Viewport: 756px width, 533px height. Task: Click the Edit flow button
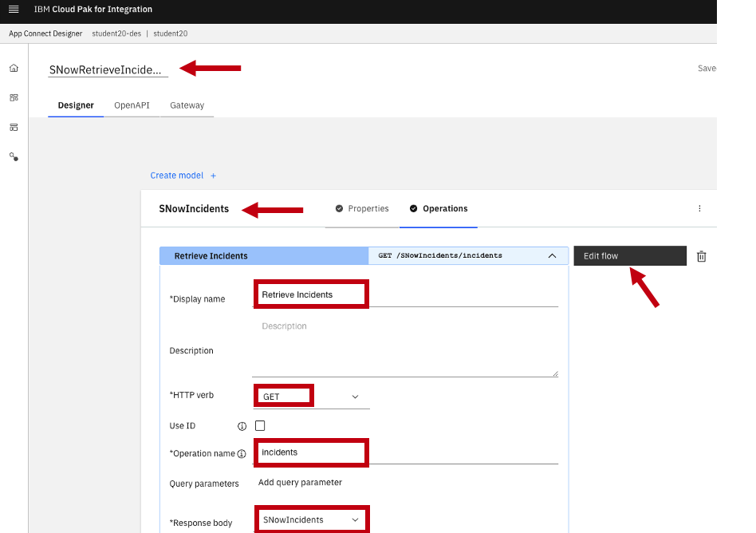coord(629,256)
